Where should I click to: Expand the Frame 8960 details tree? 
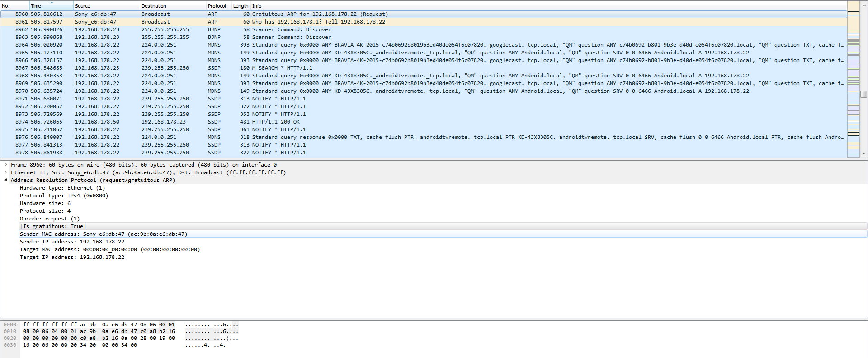pyautogui.click(x=5, y=165)
